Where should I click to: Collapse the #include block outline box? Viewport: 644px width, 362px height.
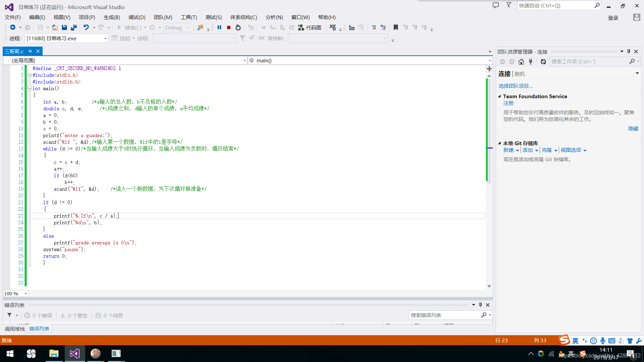(x=30, y=75)
